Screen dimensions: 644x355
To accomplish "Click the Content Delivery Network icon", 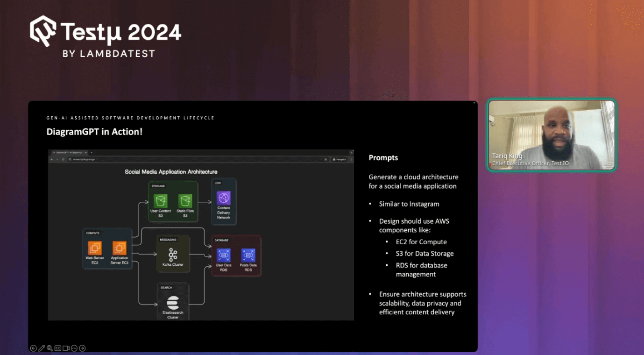I will pos(224,198).
